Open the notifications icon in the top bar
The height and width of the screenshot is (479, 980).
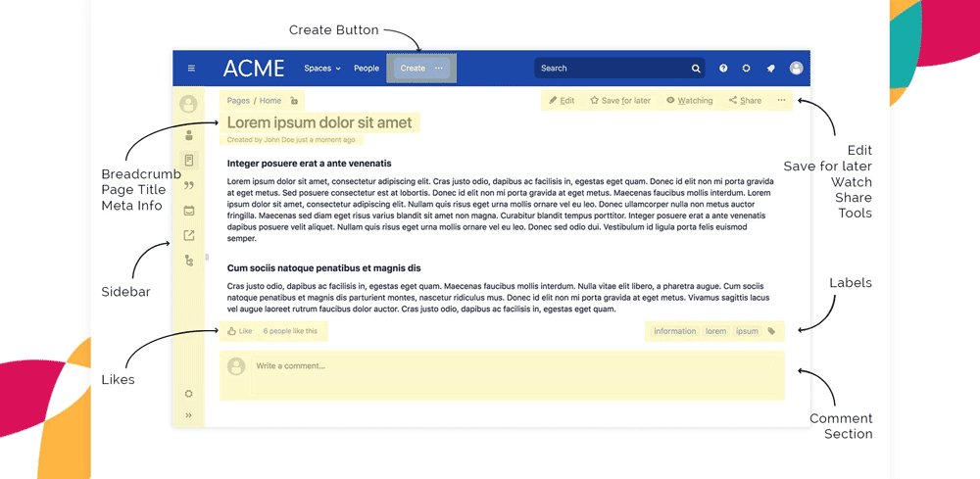(x=770, y=69)
